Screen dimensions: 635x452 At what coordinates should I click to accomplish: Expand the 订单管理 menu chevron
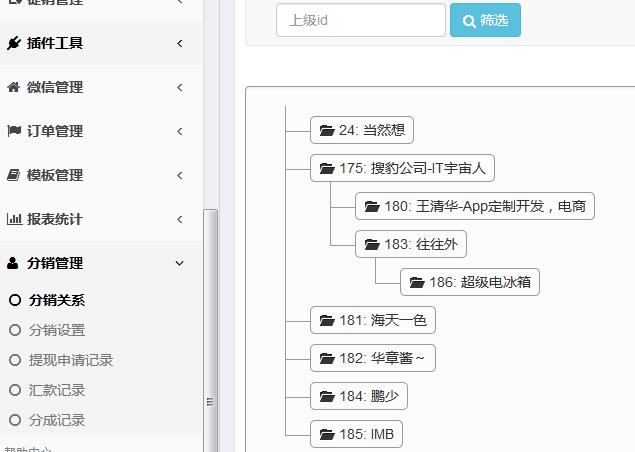pyautogui.click(x=179, y=131)
